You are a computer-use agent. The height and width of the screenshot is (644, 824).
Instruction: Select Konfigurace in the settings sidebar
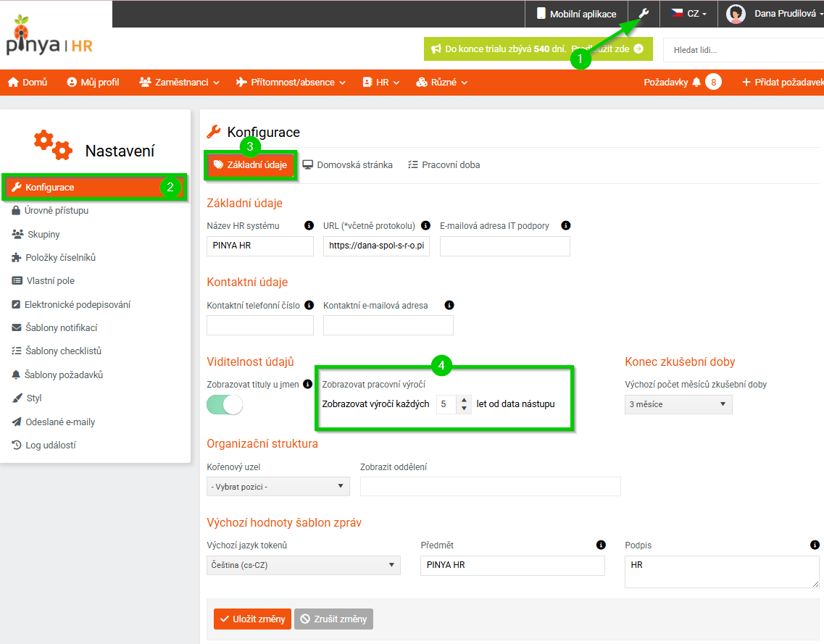coord(95,187)
